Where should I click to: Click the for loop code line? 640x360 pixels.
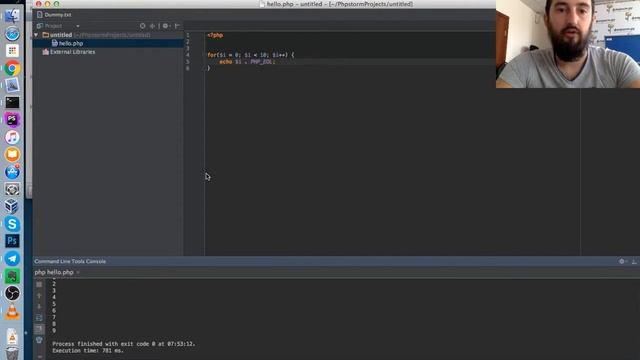[x=250, y=55]
